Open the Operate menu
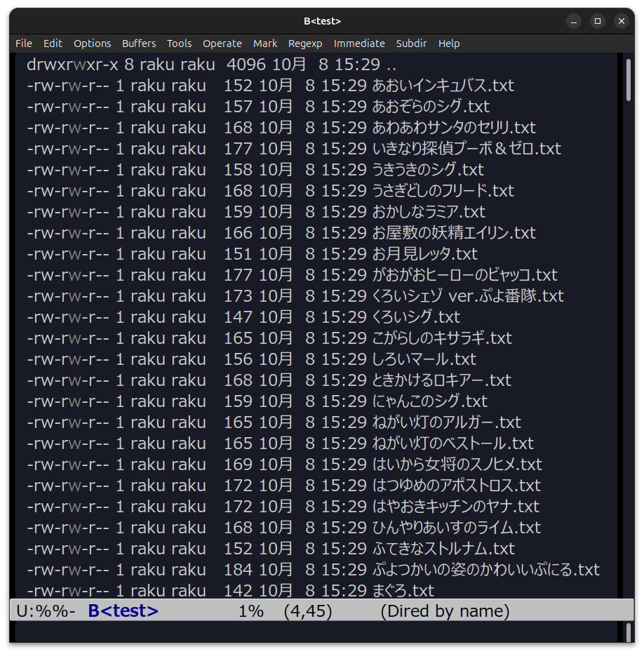The width and height of the screenshot is (644, 654). (x=222, y=44)
